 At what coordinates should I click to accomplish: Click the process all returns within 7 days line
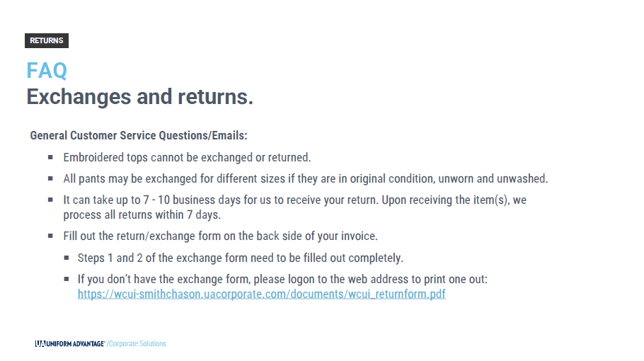142,215
